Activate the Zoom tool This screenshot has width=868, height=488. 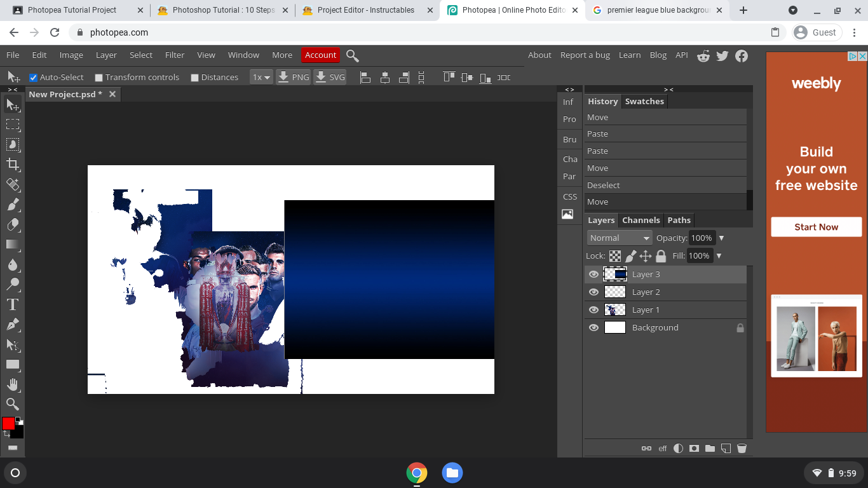coord(13,404)
